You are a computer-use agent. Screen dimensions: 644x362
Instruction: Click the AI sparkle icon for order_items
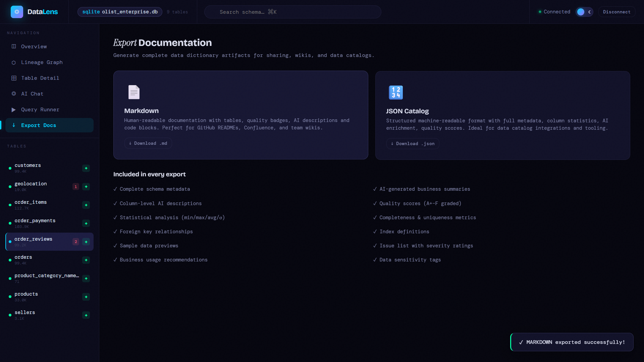pos(86,205)
